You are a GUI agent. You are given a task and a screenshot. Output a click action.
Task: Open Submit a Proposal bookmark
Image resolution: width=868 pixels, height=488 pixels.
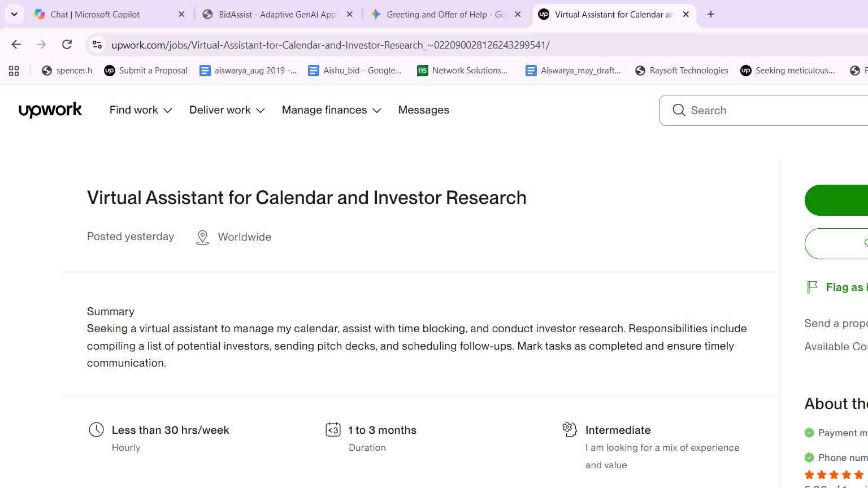[x=146, y=71]
